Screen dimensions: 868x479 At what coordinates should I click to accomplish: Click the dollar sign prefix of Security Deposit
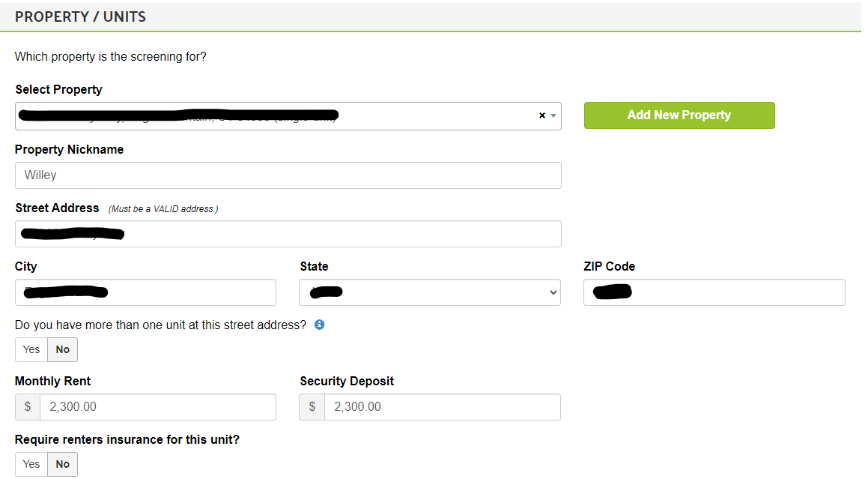pyautogui.click(x=312, y=407)
